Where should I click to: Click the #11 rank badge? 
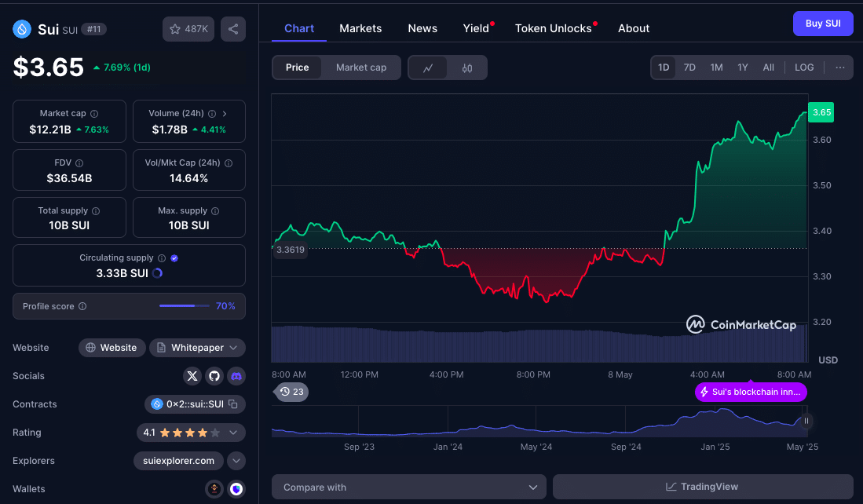(93, 29)
